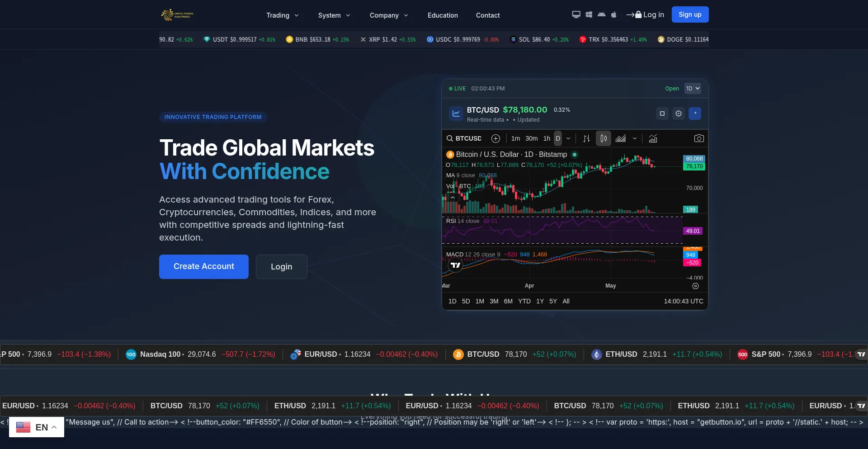Select the 30m chart interval
Screen dimensions: 868x449
click(x=532, y=138)
